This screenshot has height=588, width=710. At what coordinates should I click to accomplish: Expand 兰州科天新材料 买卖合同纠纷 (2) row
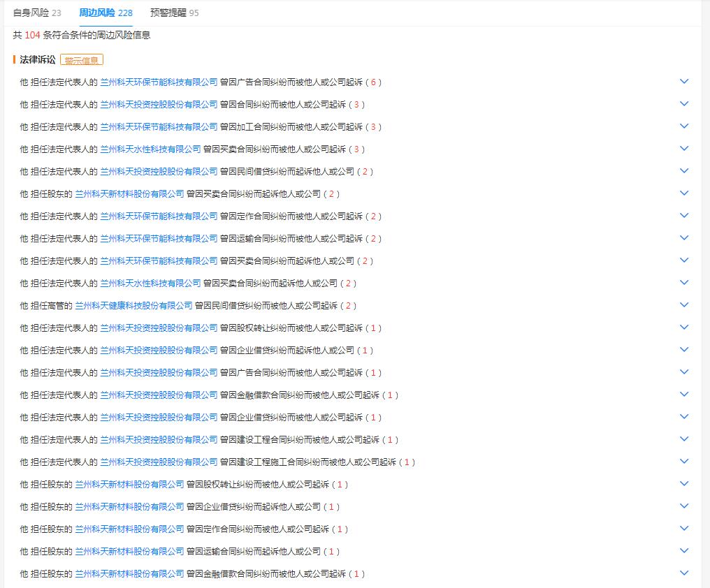click(x=684, y=193)
